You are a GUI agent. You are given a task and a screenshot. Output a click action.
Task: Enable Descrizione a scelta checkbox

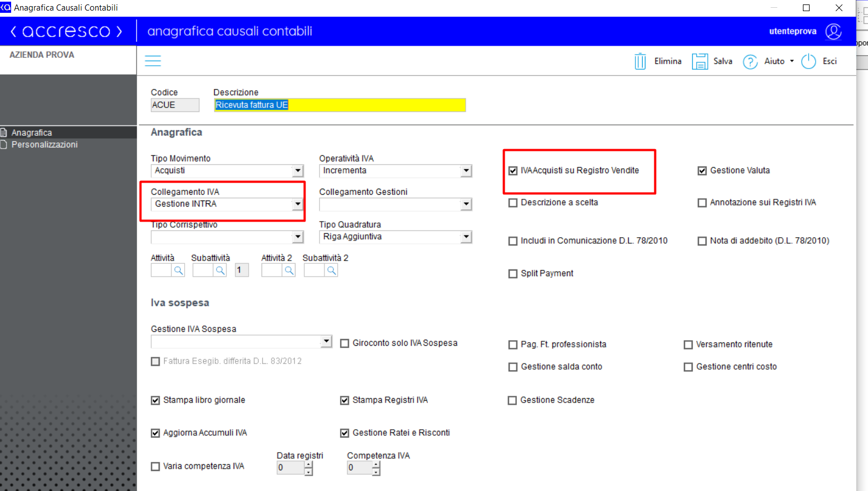pos(513,203)
